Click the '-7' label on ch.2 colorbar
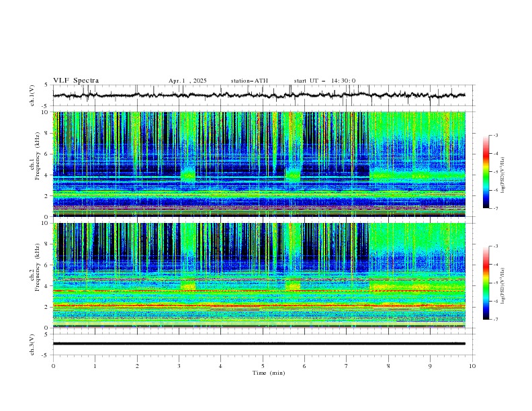The height and width of the screenshot is (411, 532). tap(495, 320)
